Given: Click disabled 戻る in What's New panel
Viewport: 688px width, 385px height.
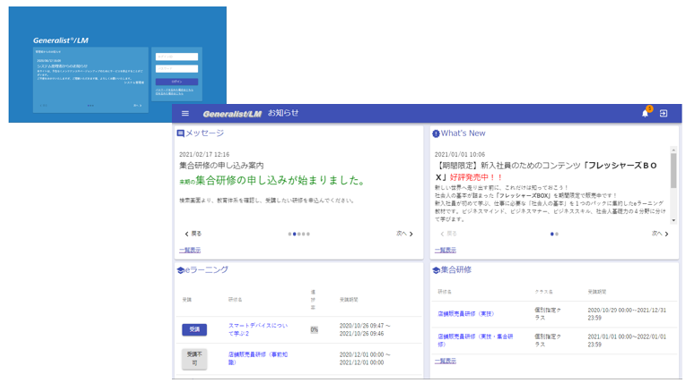Looking at the screenshot, I should pos(448,234).
